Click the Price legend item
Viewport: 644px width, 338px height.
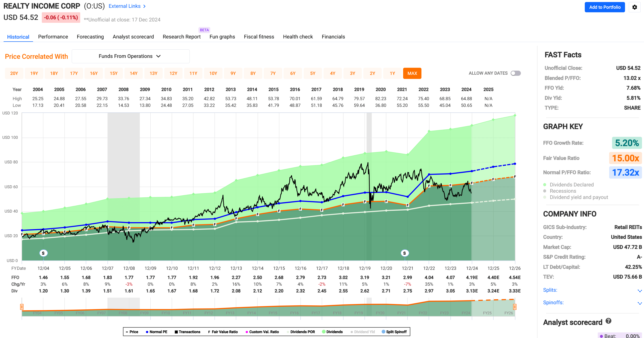tap(132, 332)
